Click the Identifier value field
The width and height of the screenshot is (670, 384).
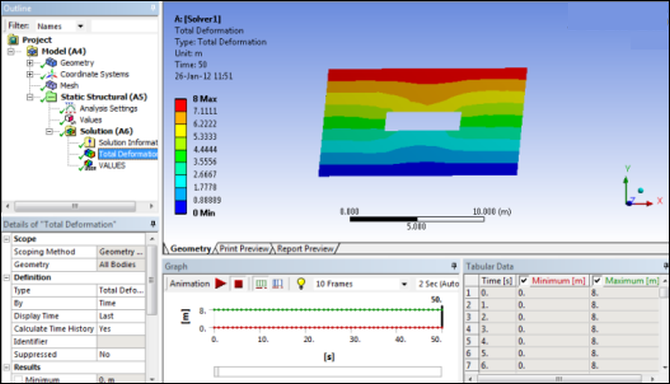tap(121, 341)
